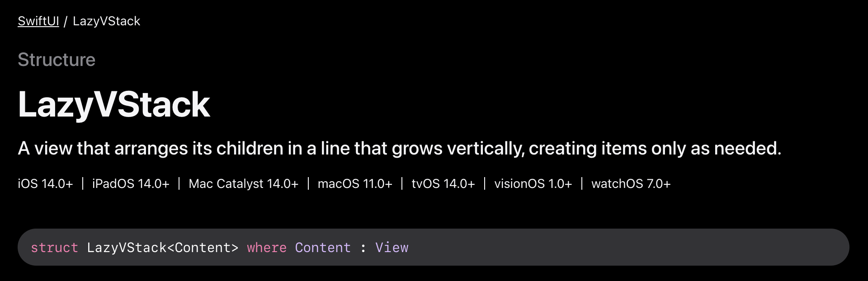Click the visionOS 1.0+ platform badge
Viewport: 868px width, 281px height.
[x=533, y=183]
